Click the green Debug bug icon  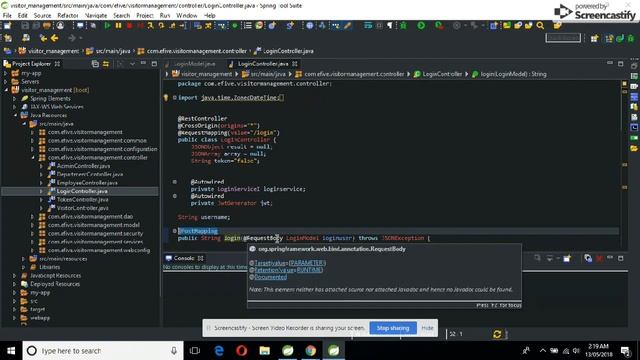tap(404, 26)
